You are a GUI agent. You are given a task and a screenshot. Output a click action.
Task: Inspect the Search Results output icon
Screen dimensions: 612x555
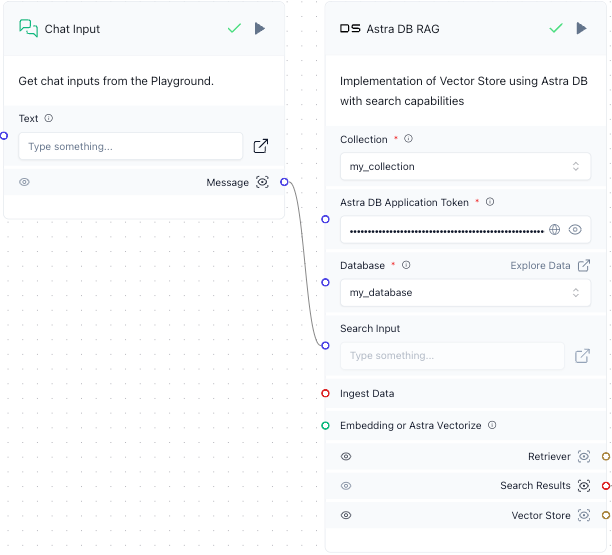point(584,486)
